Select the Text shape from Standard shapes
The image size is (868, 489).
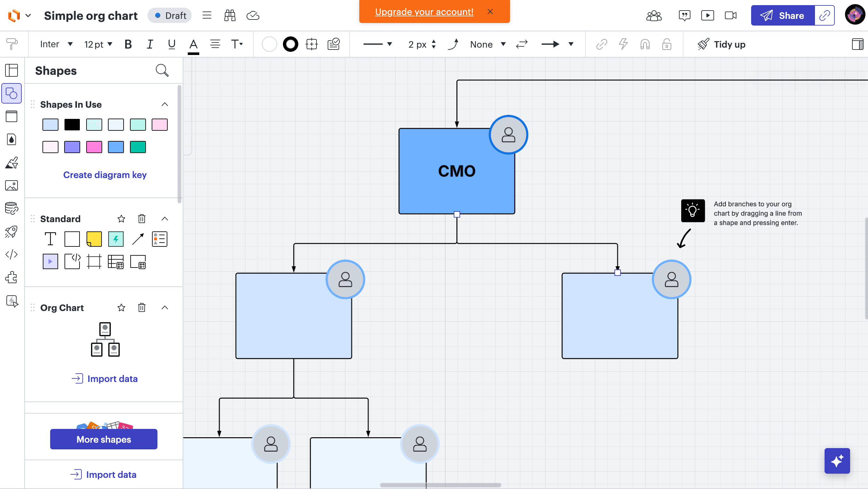pyautogui.click(x=50, y=239)
